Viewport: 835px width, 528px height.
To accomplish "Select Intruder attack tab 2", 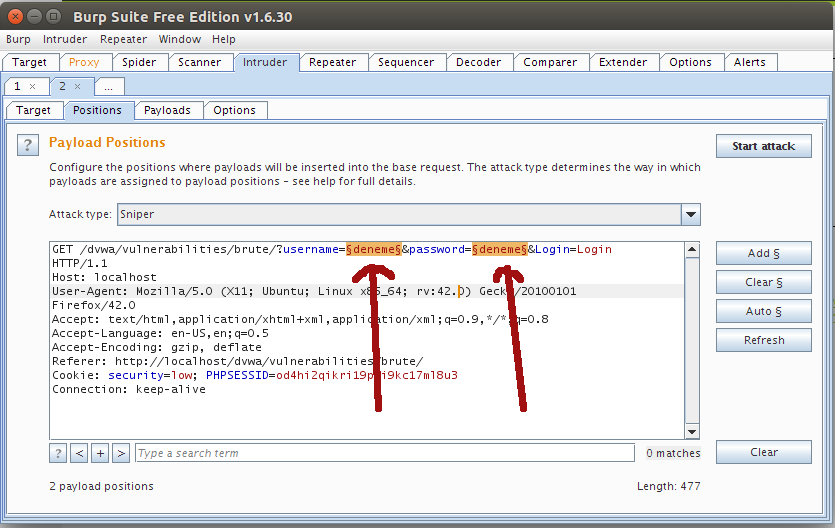I will click(x=62, y=86).
